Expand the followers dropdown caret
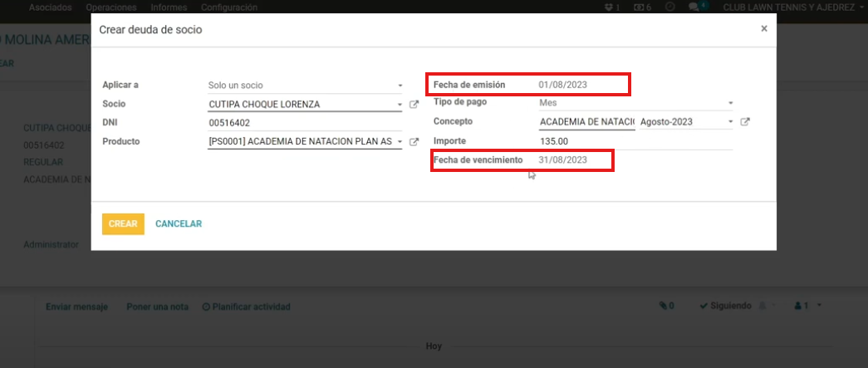Viewport: 868px width, 368px height. (x=819, y=306)
